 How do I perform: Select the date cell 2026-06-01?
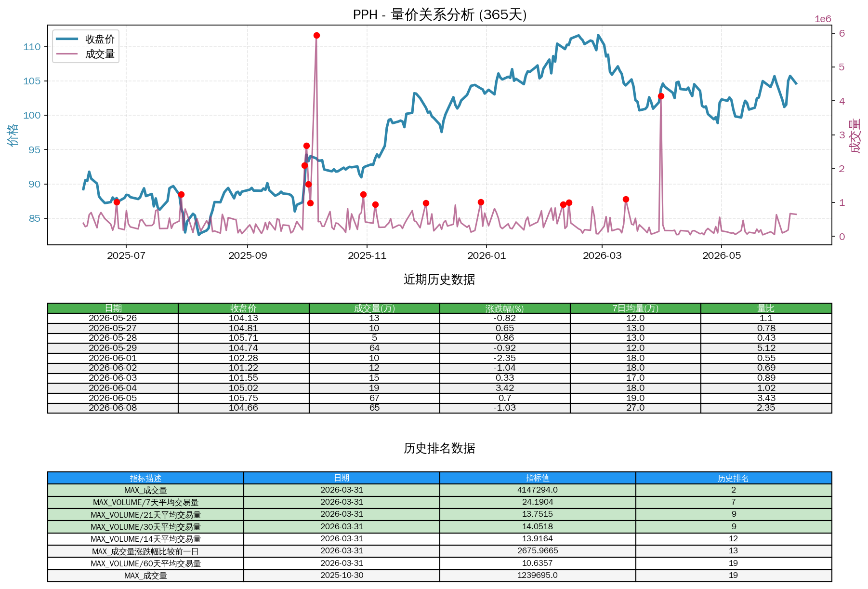(x=113, y=358)
